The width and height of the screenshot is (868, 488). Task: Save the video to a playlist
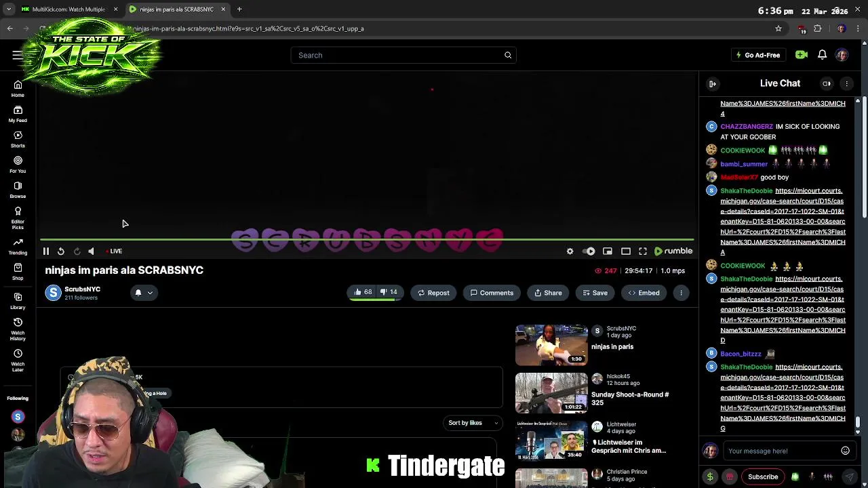tap(595, 293)
